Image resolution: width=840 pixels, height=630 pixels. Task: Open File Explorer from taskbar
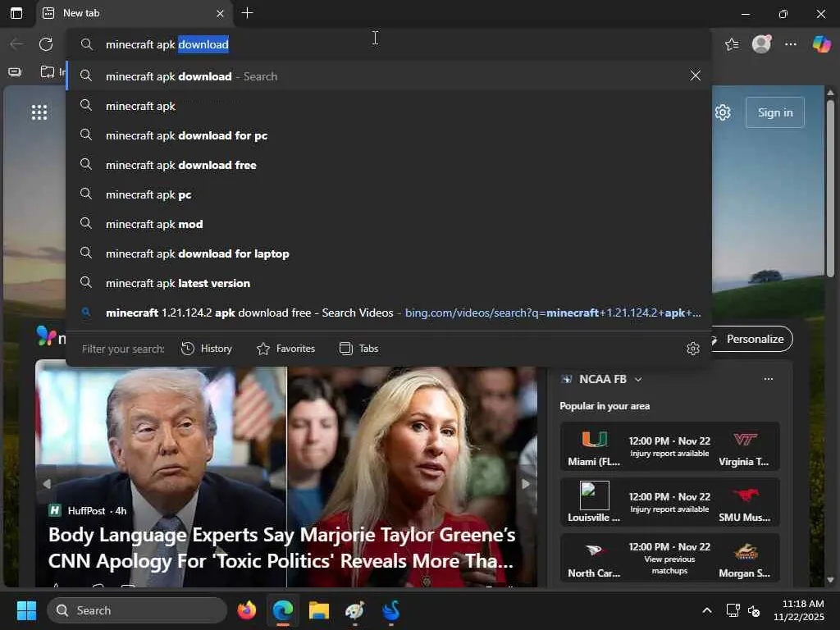(x=319, y=610)
